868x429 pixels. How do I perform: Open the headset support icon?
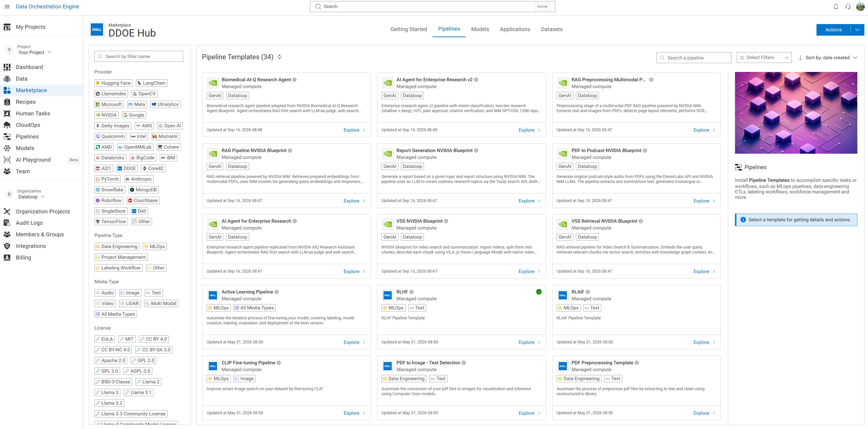coord(848,6)
